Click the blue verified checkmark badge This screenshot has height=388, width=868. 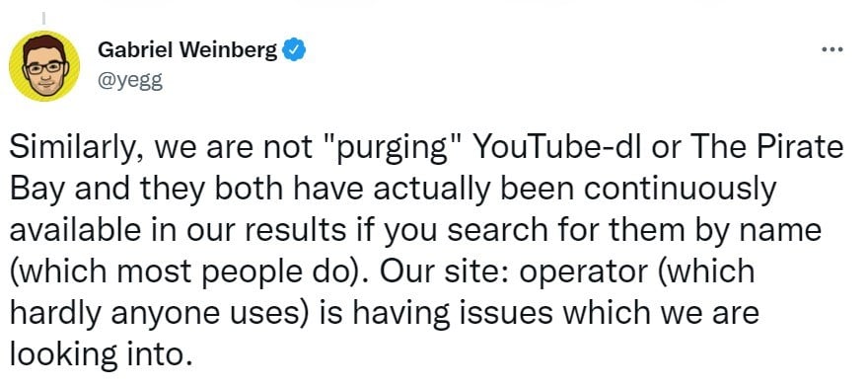pos(294,51)
